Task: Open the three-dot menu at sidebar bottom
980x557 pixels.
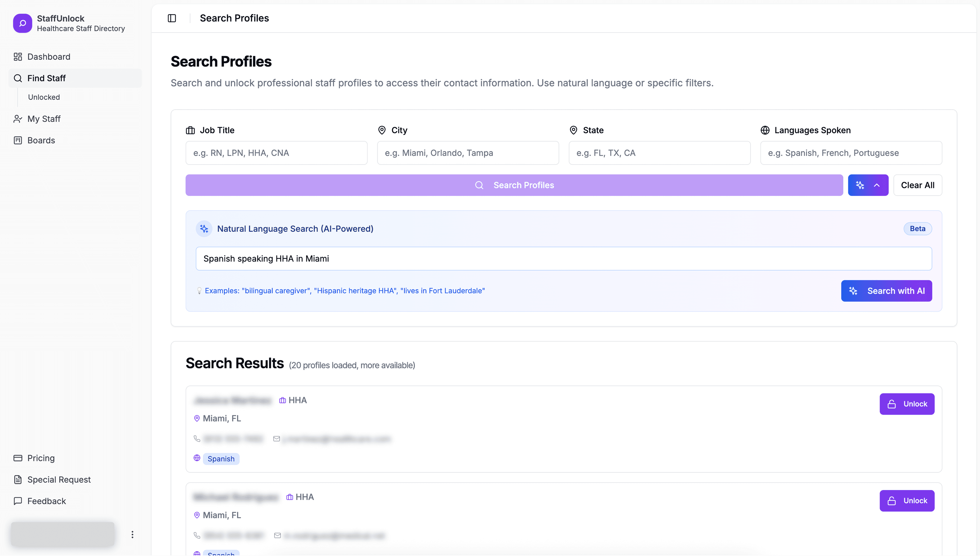Action: [132, 534]
